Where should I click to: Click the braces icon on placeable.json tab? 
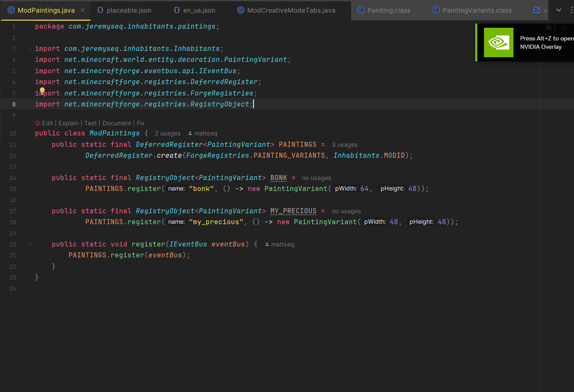coord(100,10)
